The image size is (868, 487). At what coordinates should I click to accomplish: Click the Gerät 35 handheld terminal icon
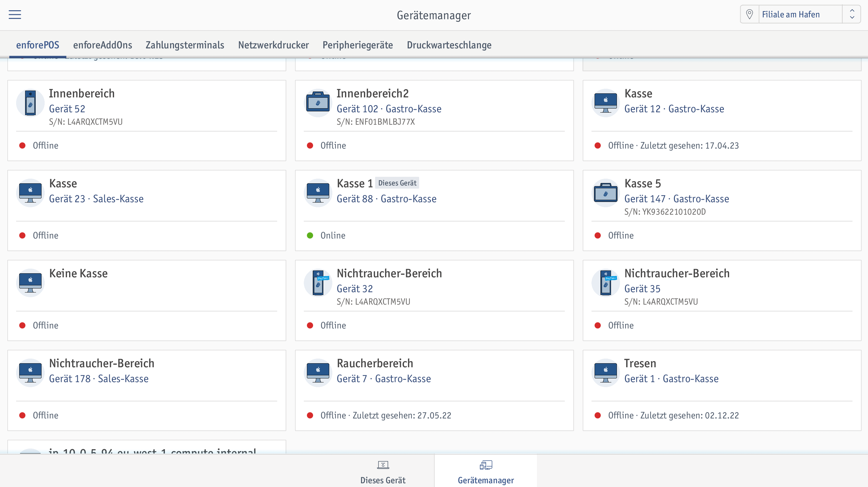[x=605, y=283]
